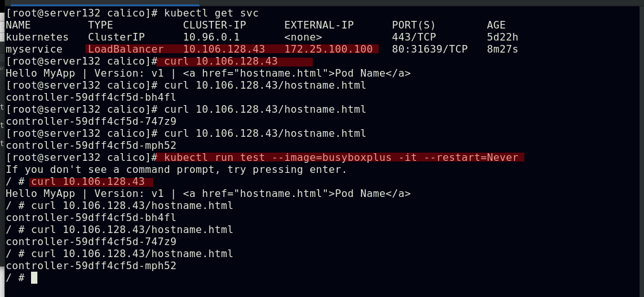Click the highlighted curl command in busybox shell
Viewport: 644px width, 297px height.
point(91,182)
